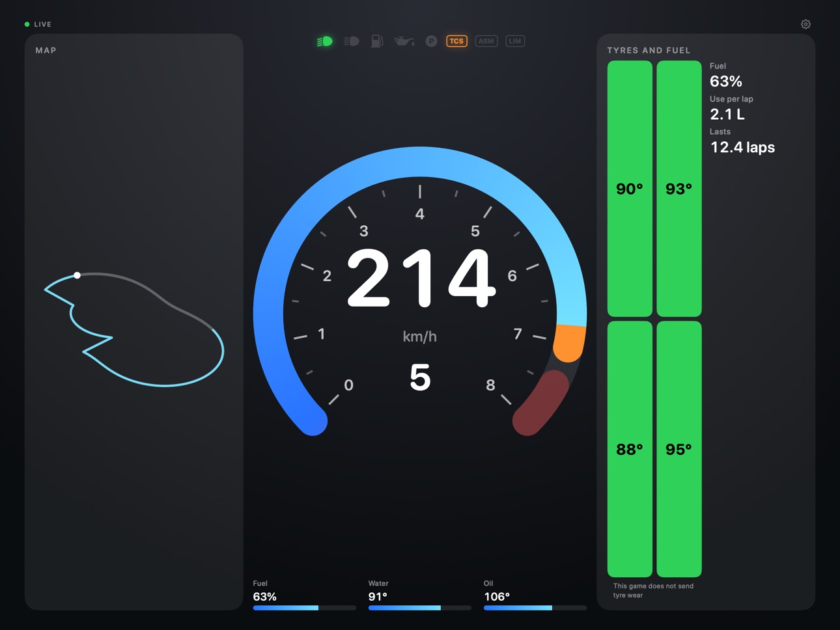Click the green low beam headlight indicator

[x=324, y=41]
